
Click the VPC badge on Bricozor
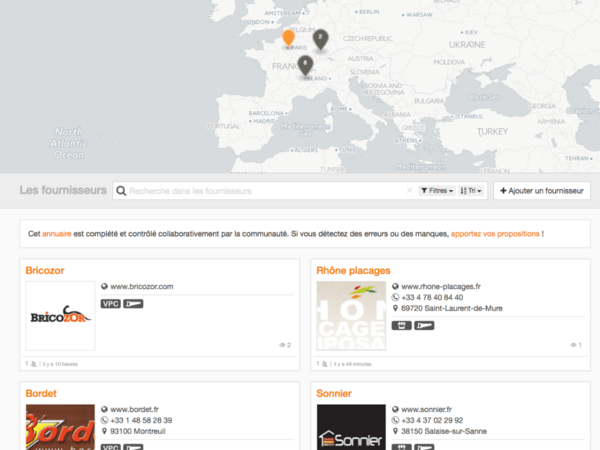tap(110, 304)
